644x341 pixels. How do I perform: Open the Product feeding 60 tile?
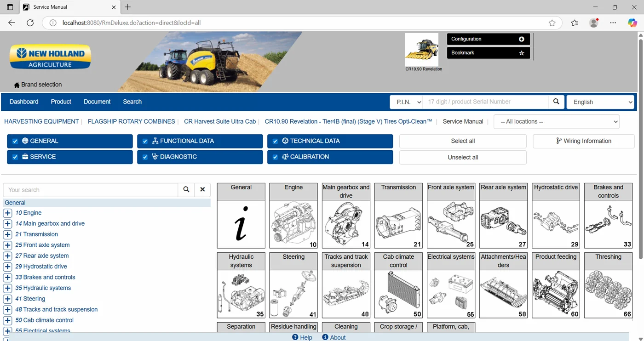point(556,285)
